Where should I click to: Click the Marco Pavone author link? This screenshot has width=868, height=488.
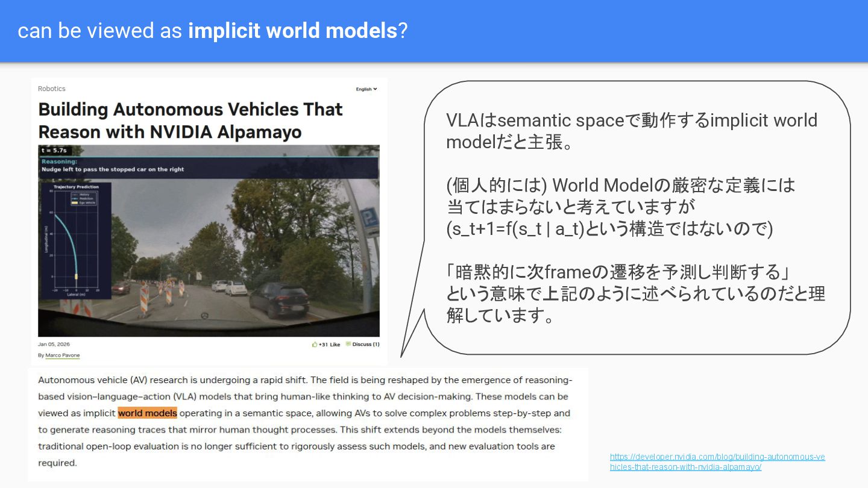coord(63,355)
